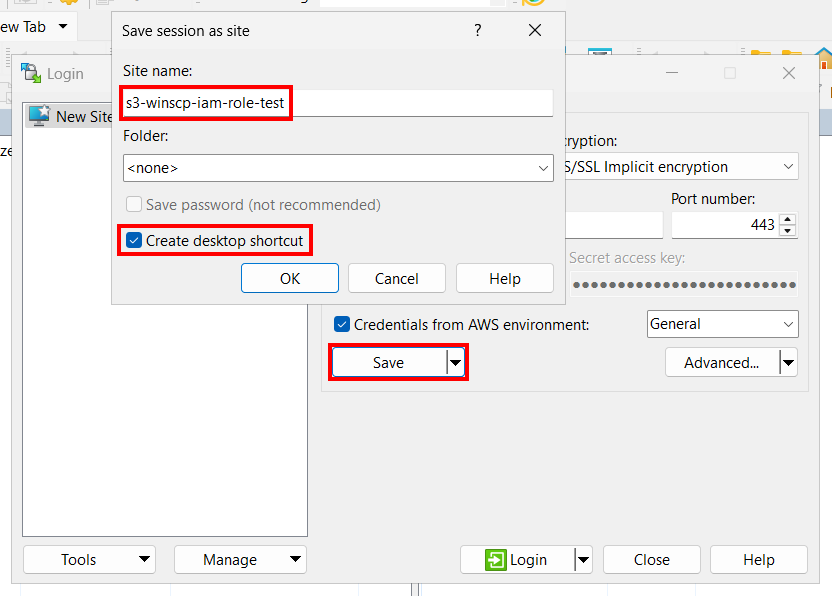Screen dimensions: 832x596
Task: Decrease port number with down stepper arrow
Action: click(788, 231)
